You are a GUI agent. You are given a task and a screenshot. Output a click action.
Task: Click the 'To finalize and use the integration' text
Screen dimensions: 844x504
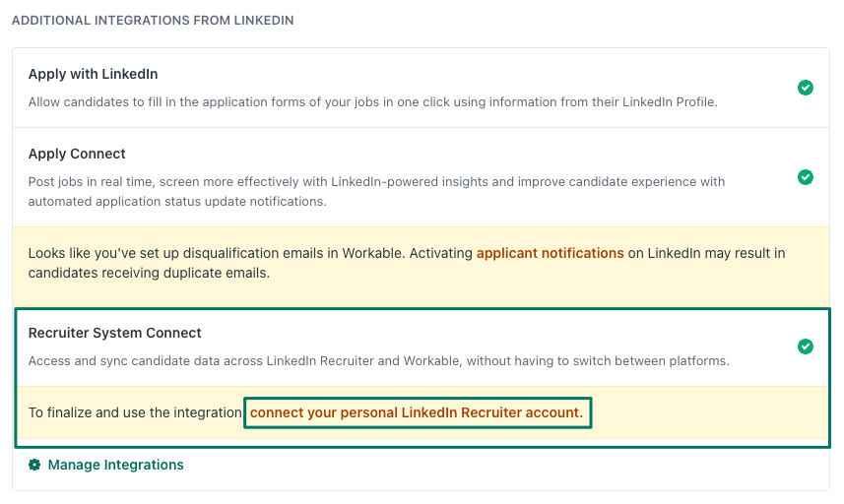tap(135, 412)
